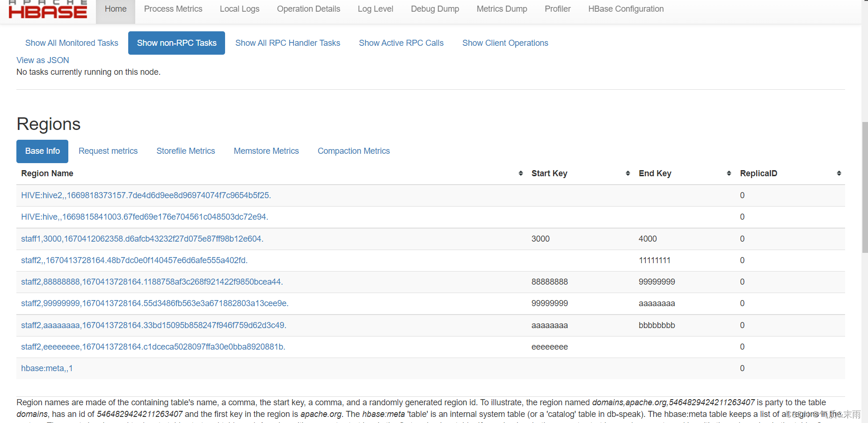Open hbase:meta,,1 region link
868x423 pixels.
coord(47,368)
